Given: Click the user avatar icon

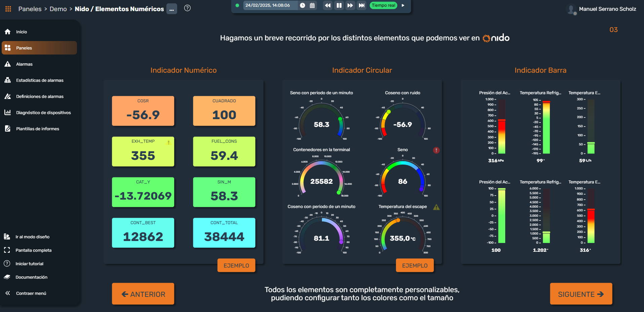Looking at the screenshot, I should click(571, 9).
